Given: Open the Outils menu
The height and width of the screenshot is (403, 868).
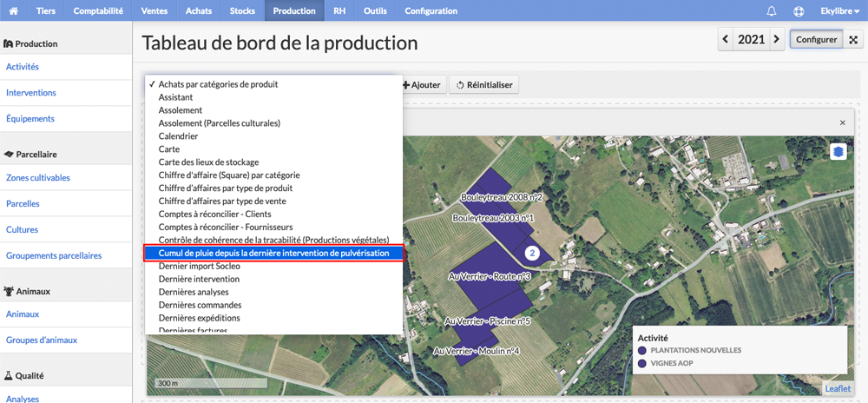Looking at the screenshot, I should tap(375, 10).
